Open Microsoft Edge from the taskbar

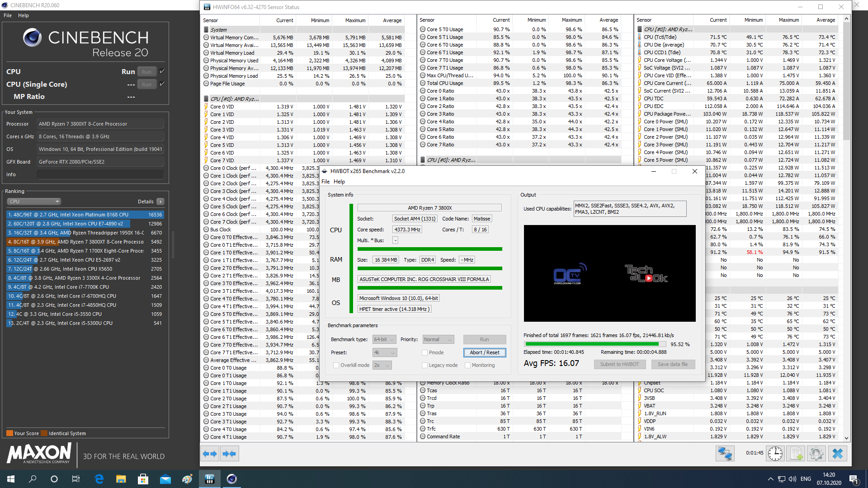[x=99, y=479]
